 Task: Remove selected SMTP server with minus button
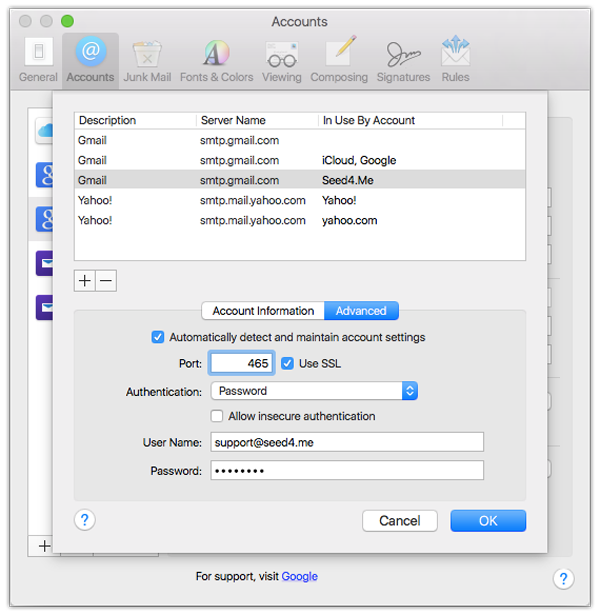(x=106, y=281)
